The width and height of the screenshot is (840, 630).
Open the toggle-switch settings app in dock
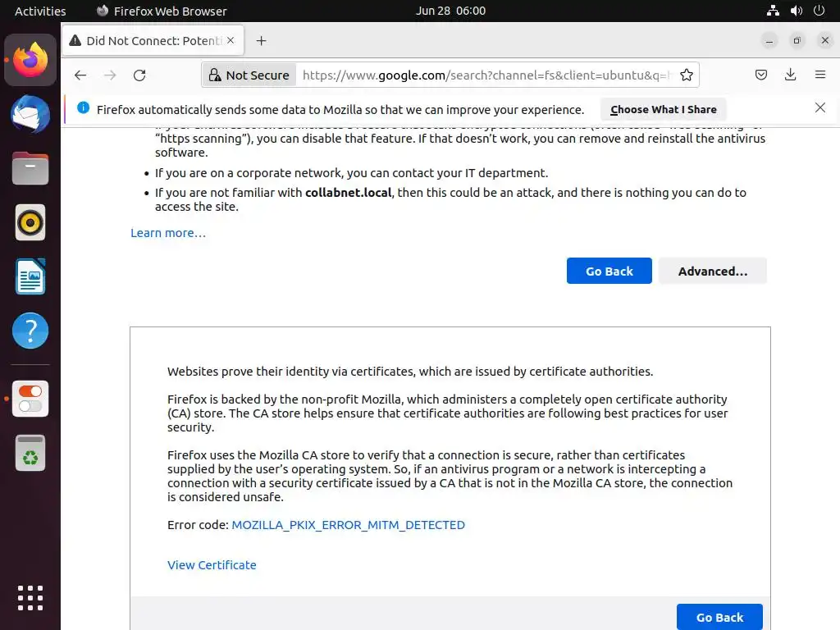pyautogui.click(x=30, y=399)
